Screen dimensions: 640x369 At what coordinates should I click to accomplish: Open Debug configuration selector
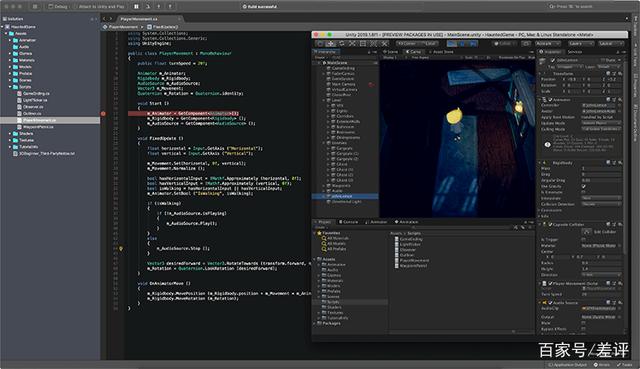(58, 7)
